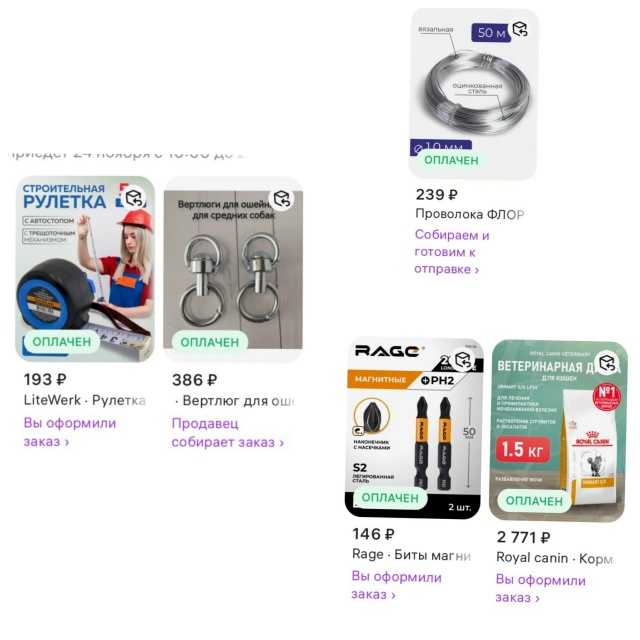The height and width of the screenshot is (640, 640).
Task: Open 'Вы оформили заказ' status under LiteWerk
Action: point(70,432)
